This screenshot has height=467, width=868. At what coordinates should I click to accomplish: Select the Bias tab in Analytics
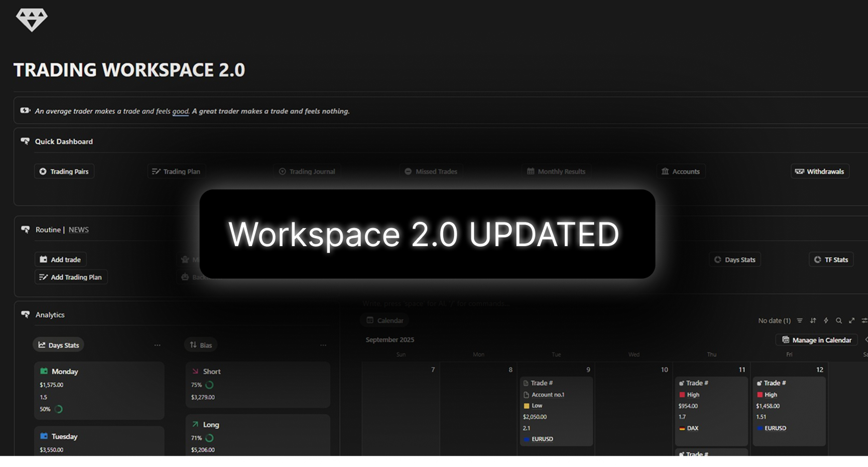point(201,345)
